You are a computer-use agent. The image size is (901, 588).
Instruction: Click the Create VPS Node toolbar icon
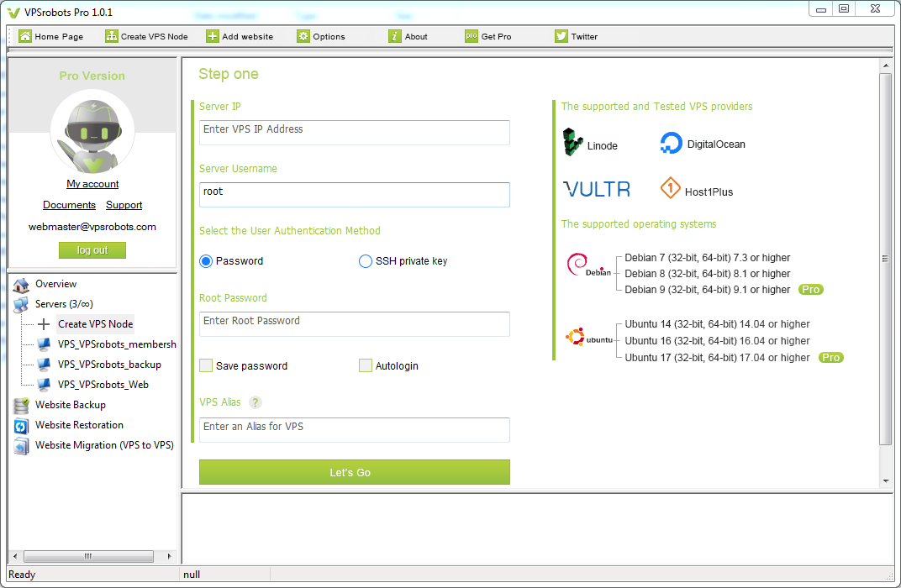pyautogui.click(x=112, y=36)
